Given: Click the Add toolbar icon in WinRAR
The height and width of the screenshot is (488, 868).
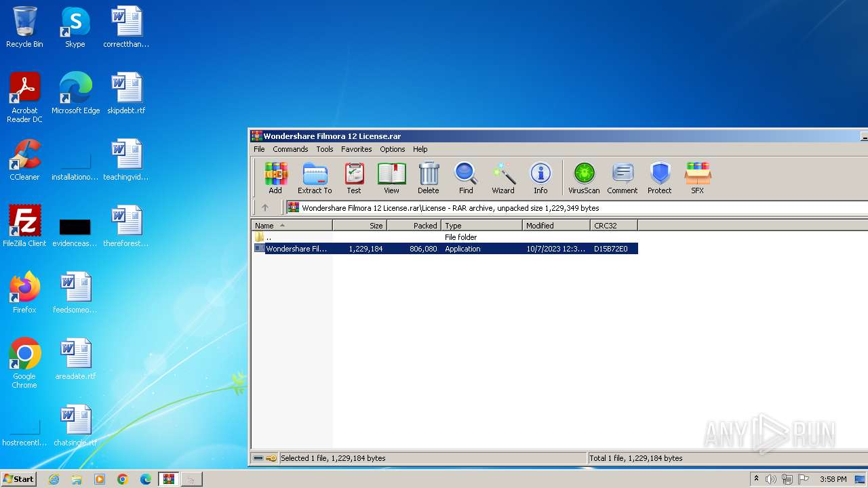Looking at the screenshot, I should click(275, 178).
